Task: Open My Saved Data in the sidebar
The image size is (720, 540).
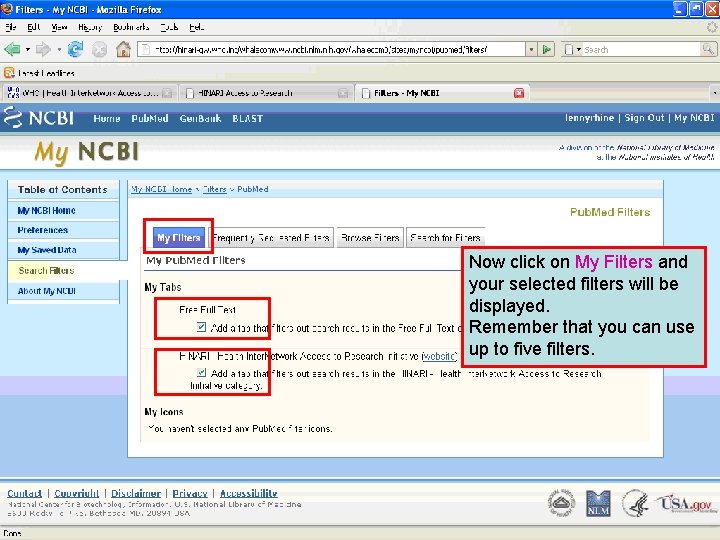Action: pyautogui.click(x=47, y=250)
